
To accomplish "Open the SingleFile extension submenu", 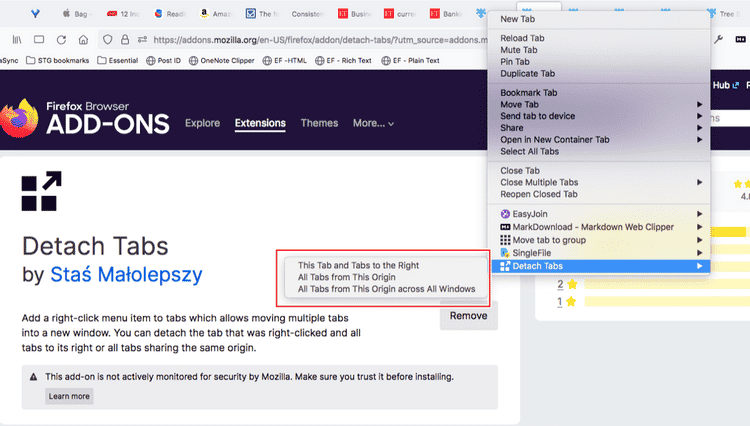I will point(599,253).
